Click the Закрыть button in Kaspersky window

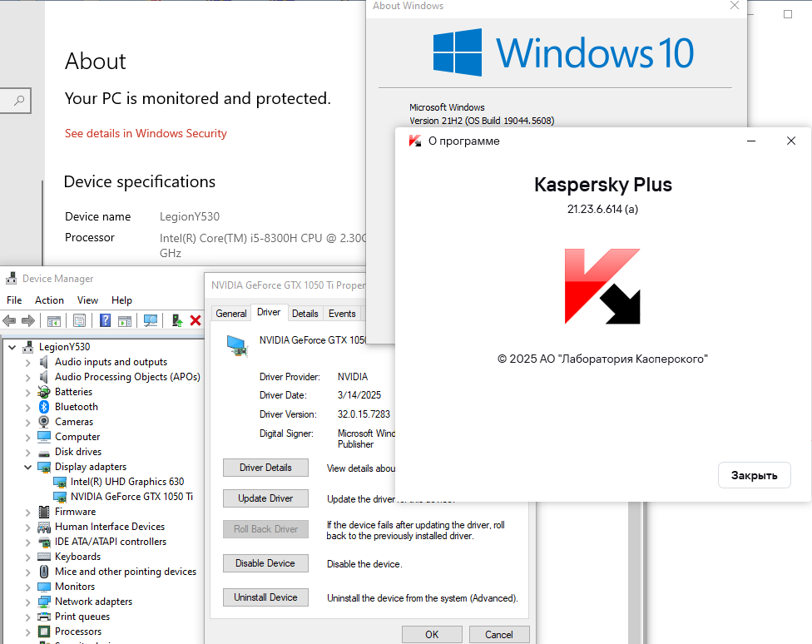pos(754,475)
